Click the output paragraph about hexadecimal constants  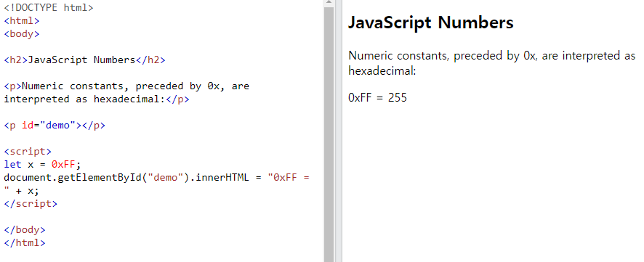pos(491,63)
